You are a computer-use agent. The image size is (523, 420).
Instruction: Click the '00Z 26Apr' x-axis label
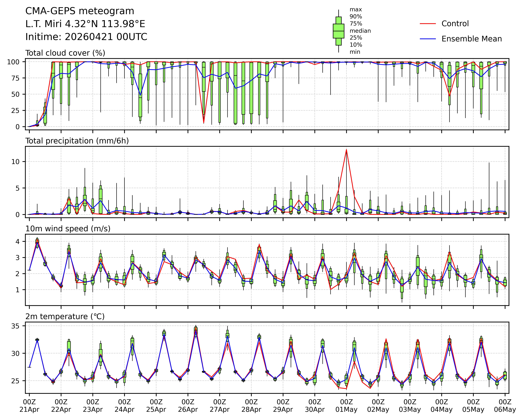[188, 406]
